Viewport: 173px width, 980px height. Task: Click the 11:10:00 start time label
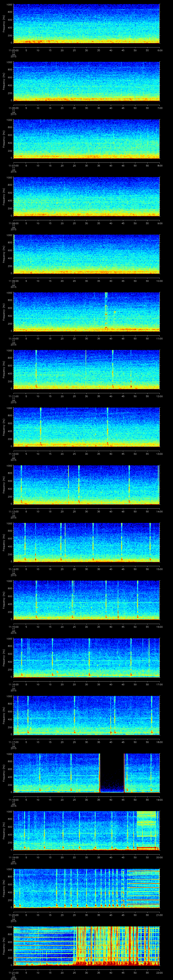pyautogui.click(x=13, y=339)
